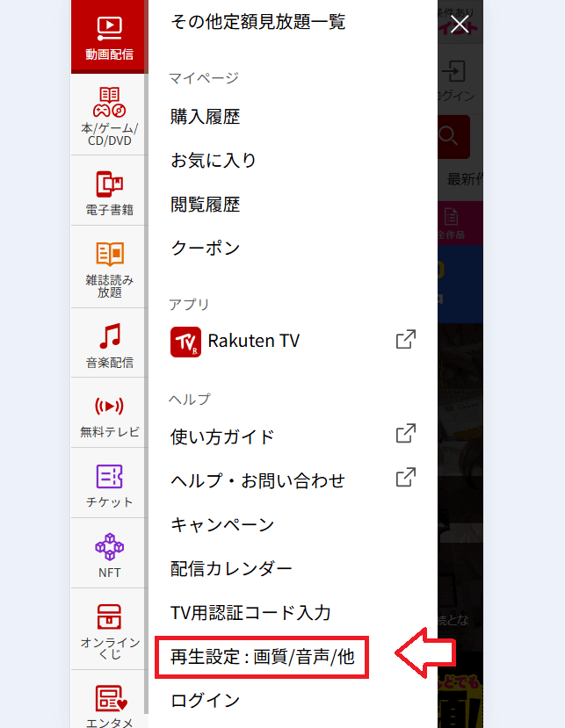Viewport: 565px width, 728px height.
Task: Open 本/ゲーム/CD/DVD category in sidebar
Action: coord(109,116)
